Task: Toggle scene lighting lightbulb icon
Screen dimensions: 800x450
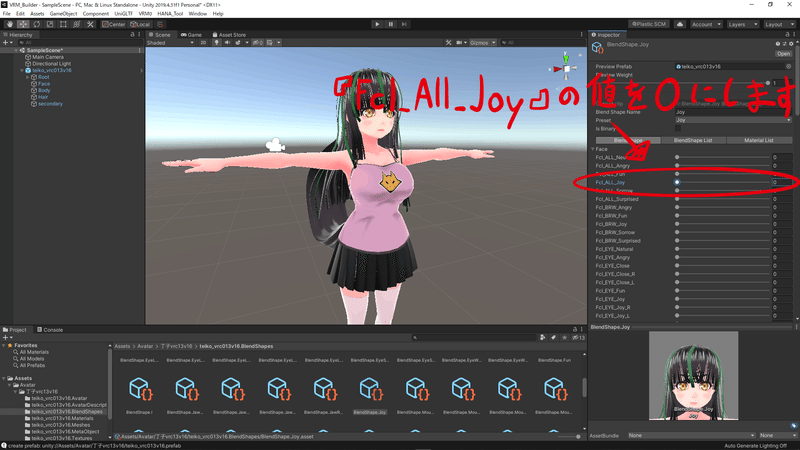Action: click(217, 43)
